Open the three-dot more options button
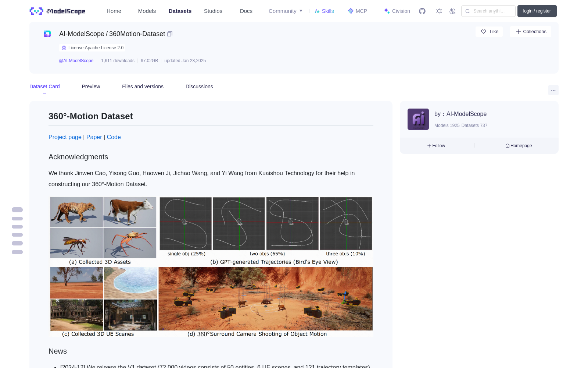Screen dimensions: 588x368 (553, 90)
